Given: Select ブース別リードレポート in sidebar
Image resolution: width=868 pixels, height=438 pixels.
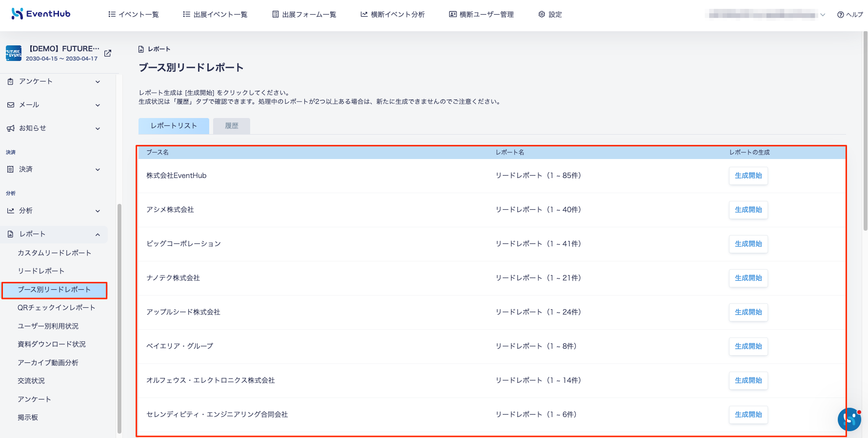Looking at the screenshot, I should pos(54,290).
